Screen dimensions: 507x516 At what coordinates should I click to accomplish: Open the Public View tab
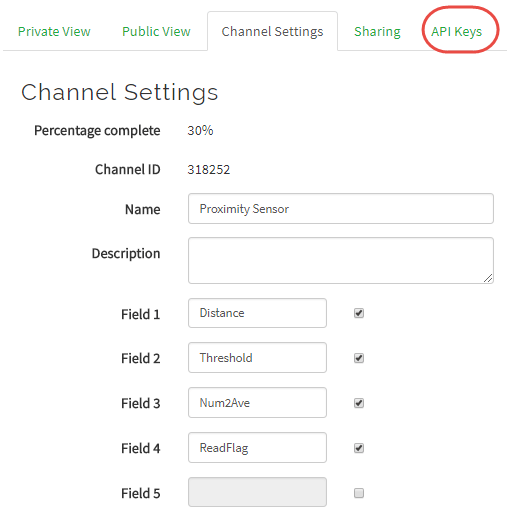point(156,32)
